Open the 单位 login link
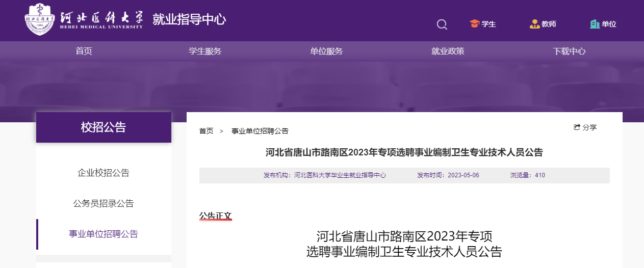644x268 pixels. tap(609, 24)
